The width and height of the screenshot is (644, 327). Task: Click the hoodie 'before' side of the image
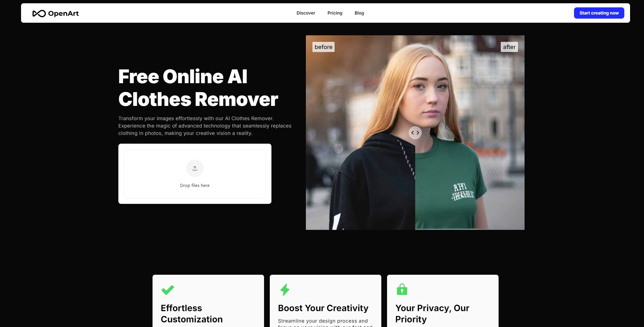(x=361, y=132)
